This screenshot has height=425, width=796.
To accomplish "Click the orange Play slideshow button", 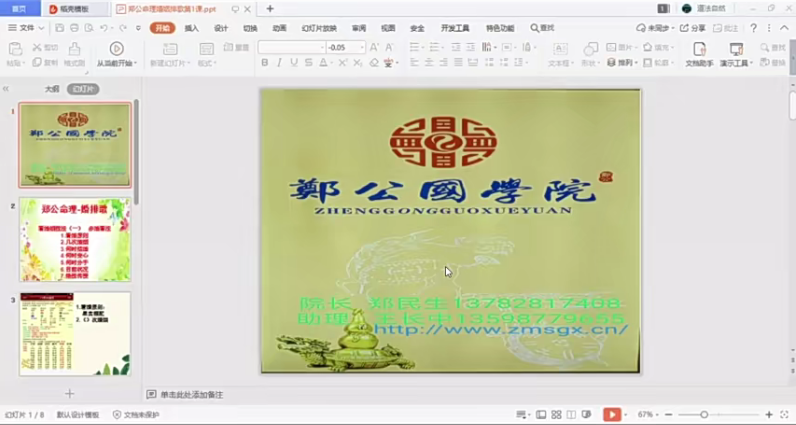I will tap(612, 415).
